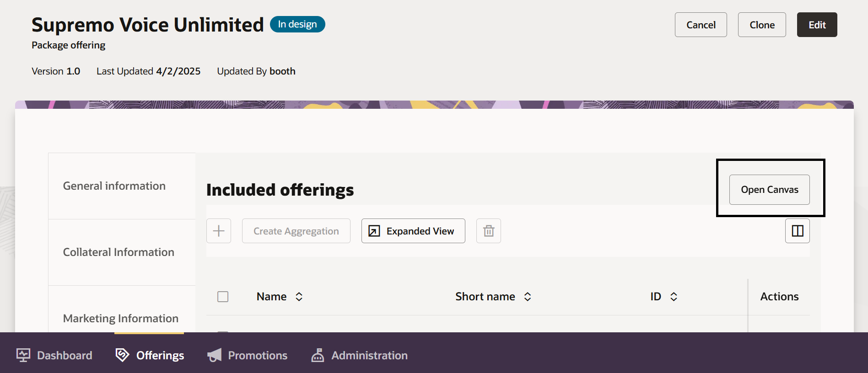Click the Administration icon

coord(318,355)
